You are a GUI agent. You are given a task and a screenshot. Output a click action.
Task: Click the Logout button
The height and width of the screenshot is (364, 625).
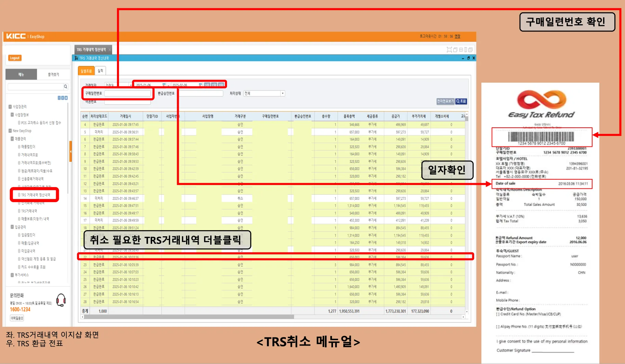tap(14, 58)
